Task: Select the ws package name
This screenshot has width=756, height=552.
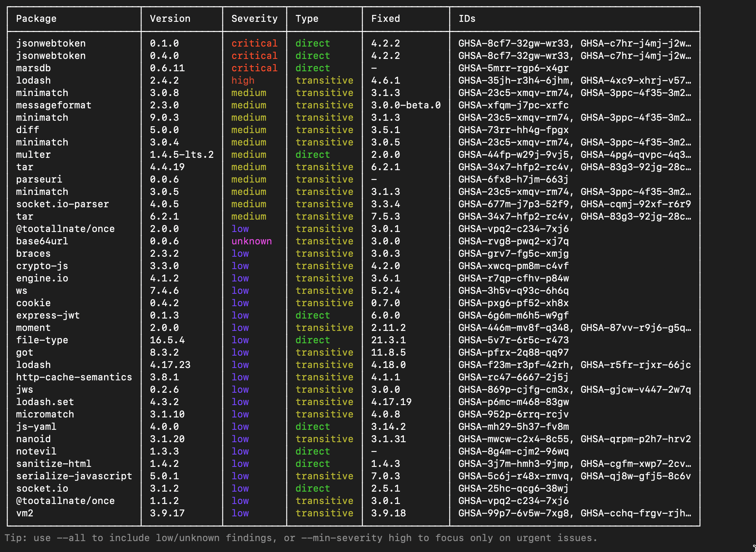Action: click(22, 291)
